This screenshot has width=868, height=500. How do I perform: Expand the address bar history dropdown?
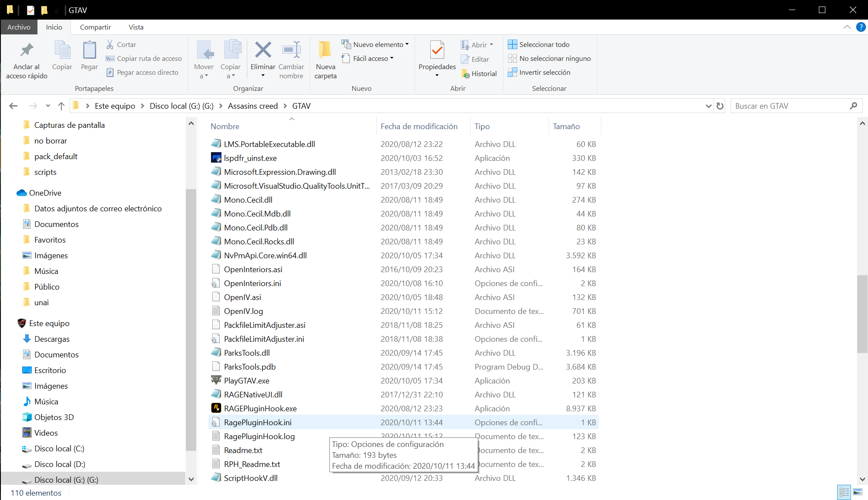[x=708, y=106]
